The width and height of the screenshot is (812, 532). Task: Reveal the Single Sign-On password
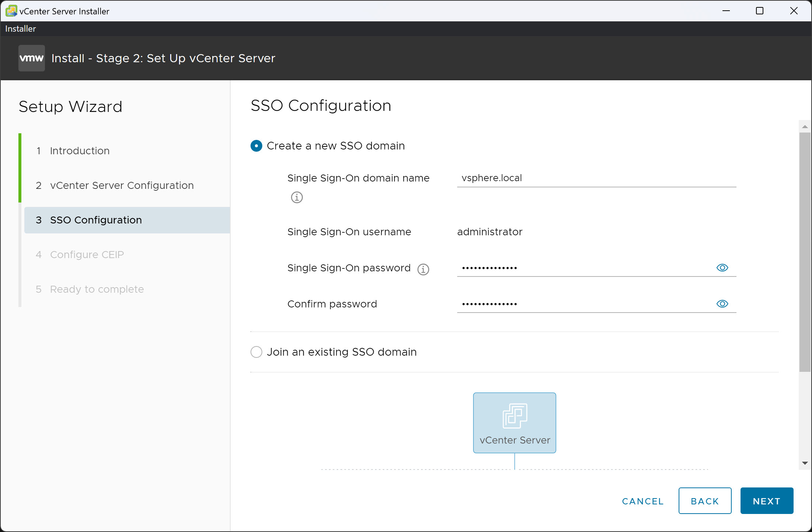pyautogui.click(x=722, y=268)
